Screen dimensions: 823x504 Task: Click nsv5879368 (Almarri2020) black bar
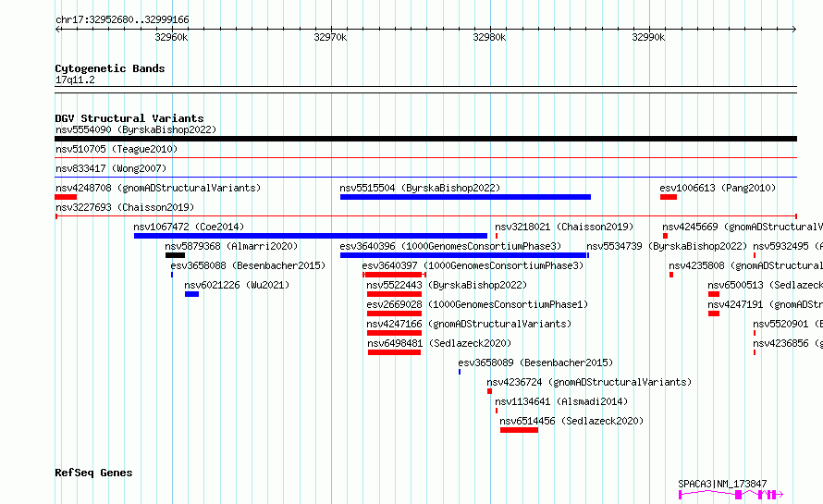[x=176, y=255]
